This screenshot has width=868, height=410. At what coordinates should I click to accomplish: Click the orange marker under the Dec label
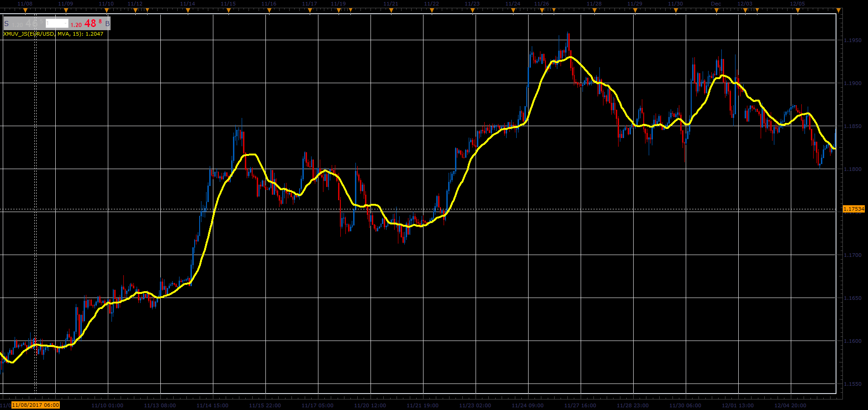coord(716,10)
